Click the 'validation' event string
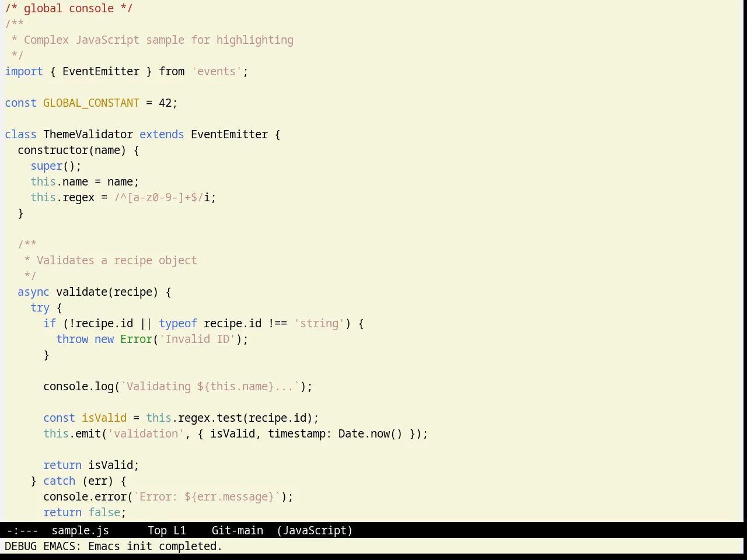Screen dimensions: 747x560 pyautogui.click(x=146, y=433)
